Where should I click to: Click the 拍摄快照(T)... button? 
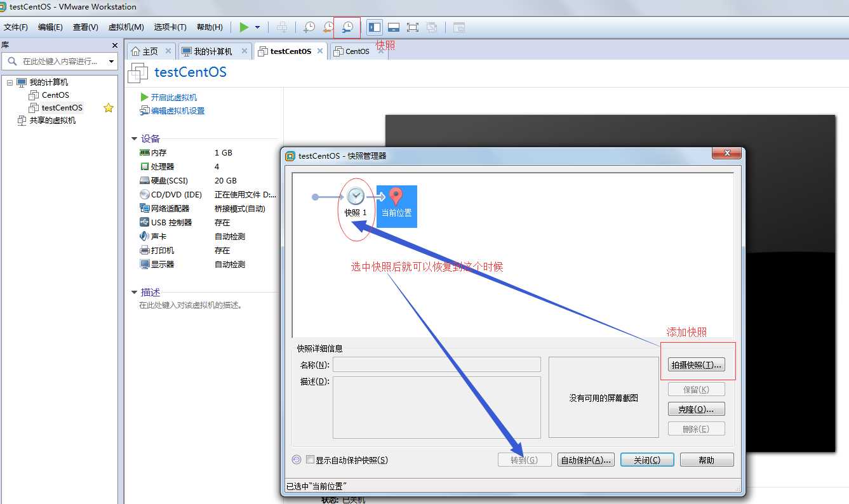(697, 365)
